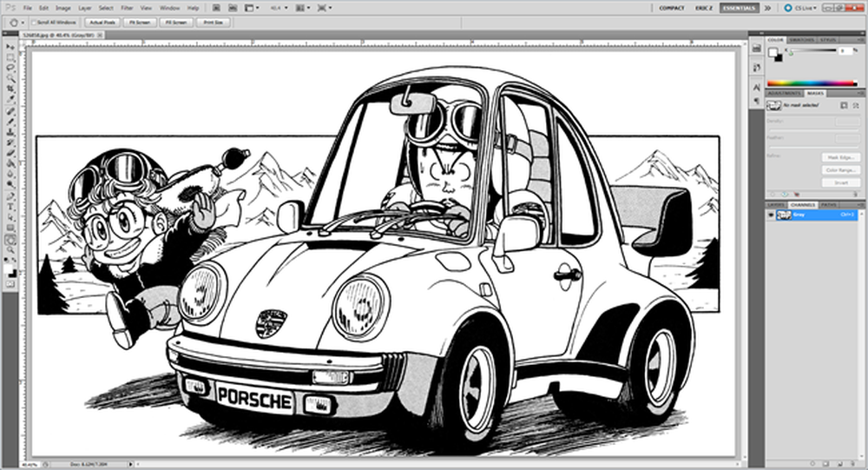Select the Eyedropper tool

click(10, 99)
